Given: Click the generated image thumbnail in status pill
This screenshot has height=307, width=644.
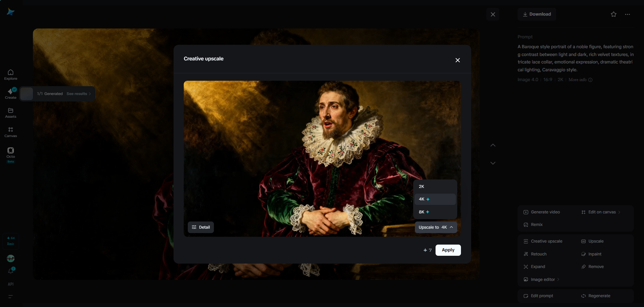Looking at the screenshot, I should click(x=26, y=94).
